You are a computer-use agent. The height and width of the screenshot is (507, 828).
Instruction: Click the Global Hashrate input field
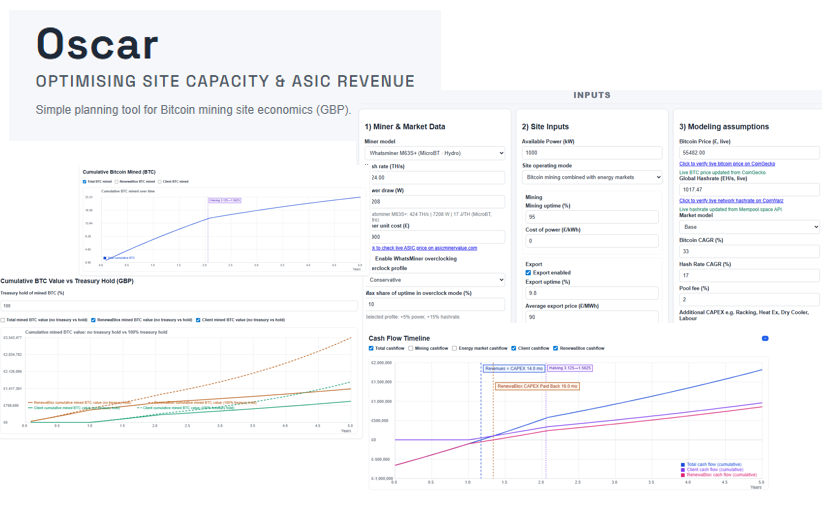point(749,190)
